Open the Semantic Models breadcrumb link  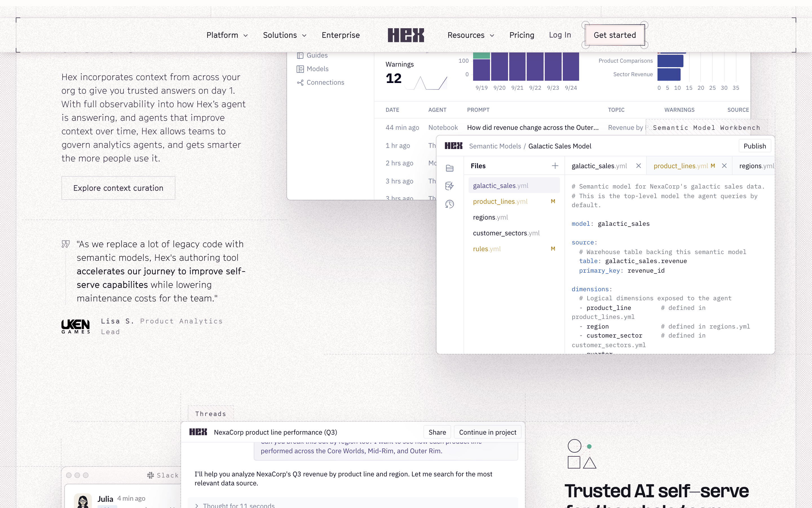[495, 146]
